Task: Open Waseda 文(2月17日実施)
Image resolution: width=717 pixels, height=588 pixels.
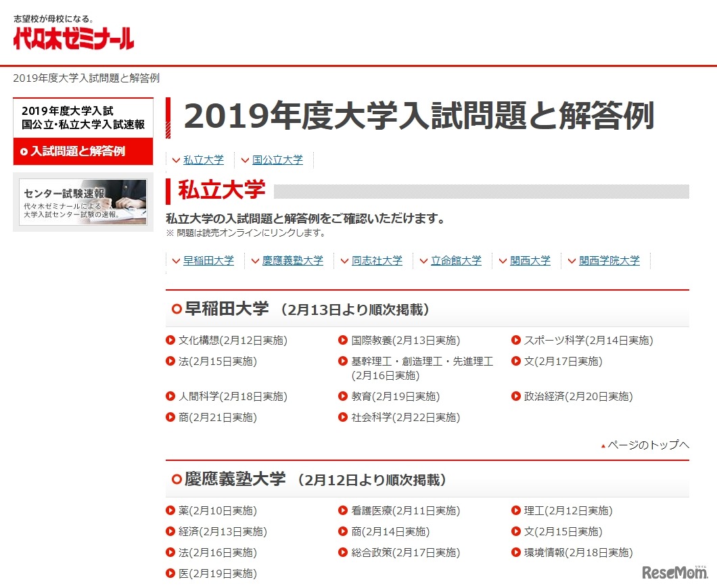Action: coord(563,362)
